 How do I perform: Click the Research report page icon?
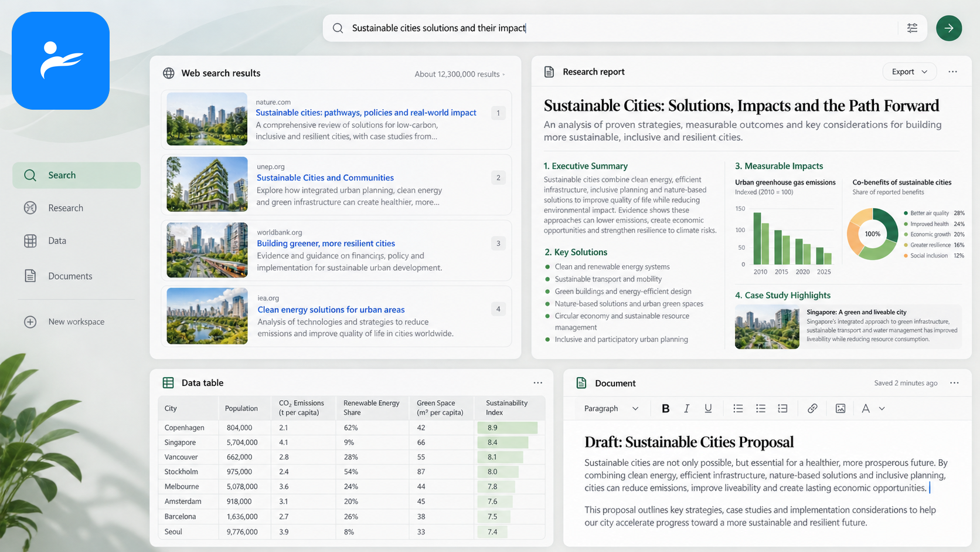pos(549,72)
